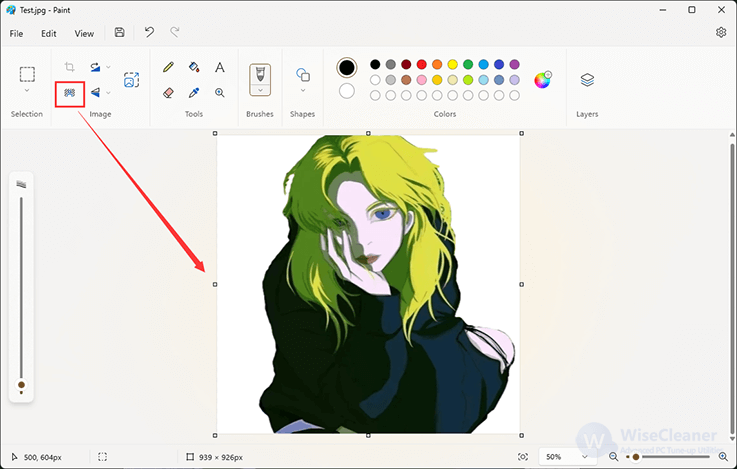Pick the orange color swatch

pos(437,64)
